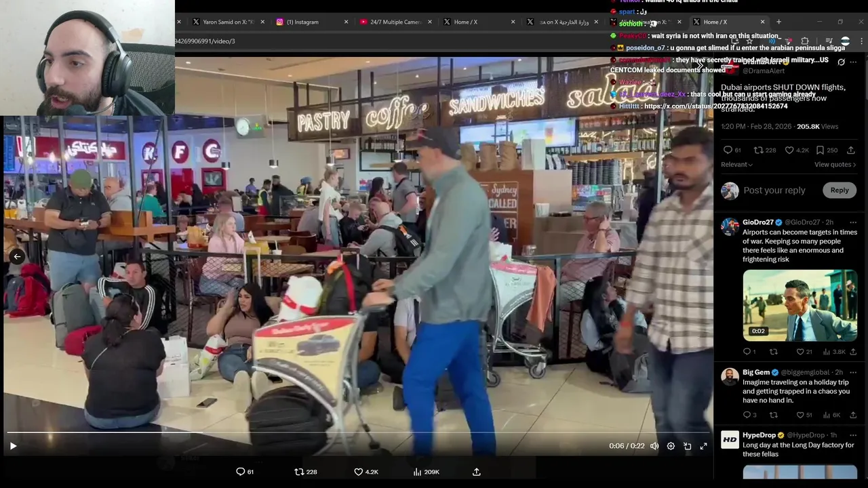Open HypeDrop profile name
Viewport: 868px width, 488px height.
pos(759,435)
